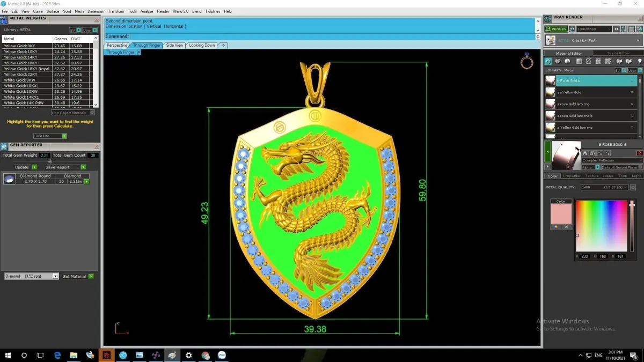Select the Yellow Gold:14KY row
This screenshot has width=644, height=362.
click(x=47, y=57)
